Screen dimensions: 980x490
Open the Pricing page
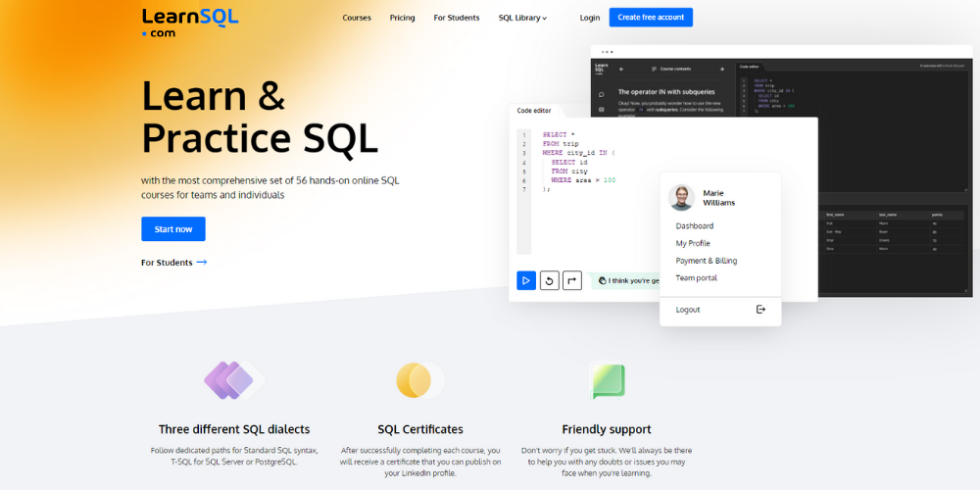[x=403, y=18]
